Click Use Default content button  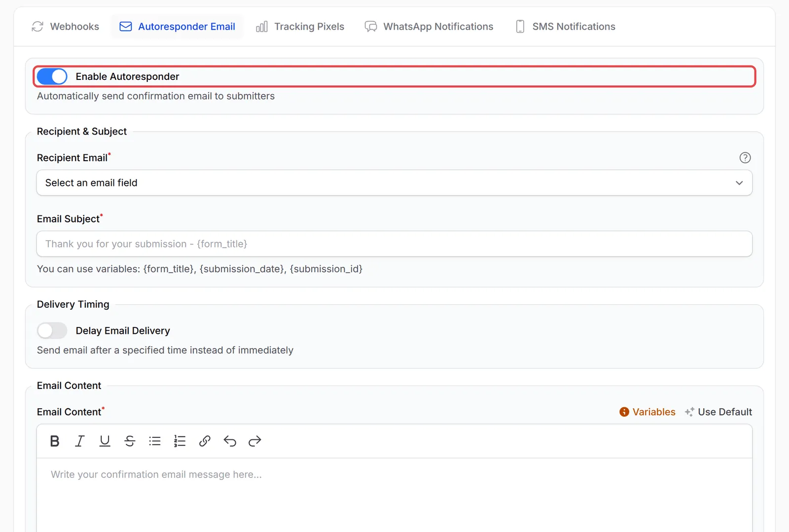pyautogui.click(x=718, y=412)
